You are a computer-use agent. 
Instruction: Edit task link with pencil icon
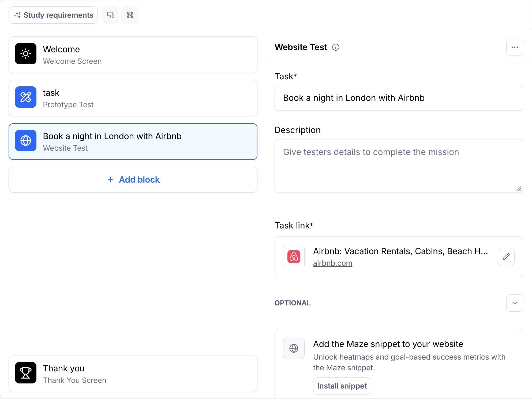pyautogui.click(x=506, y=257)
